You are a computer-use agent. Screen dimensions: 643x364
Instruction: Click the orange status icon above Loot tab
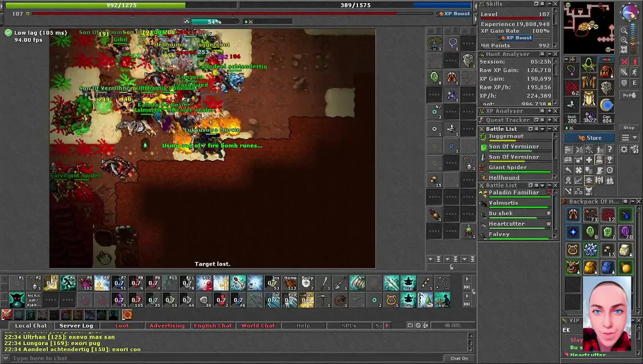(x=127, y=315)
